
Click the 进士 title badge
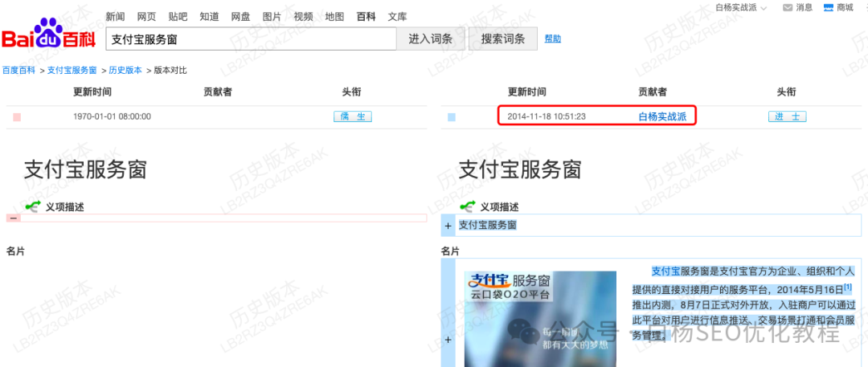click(x=787, y=116)
